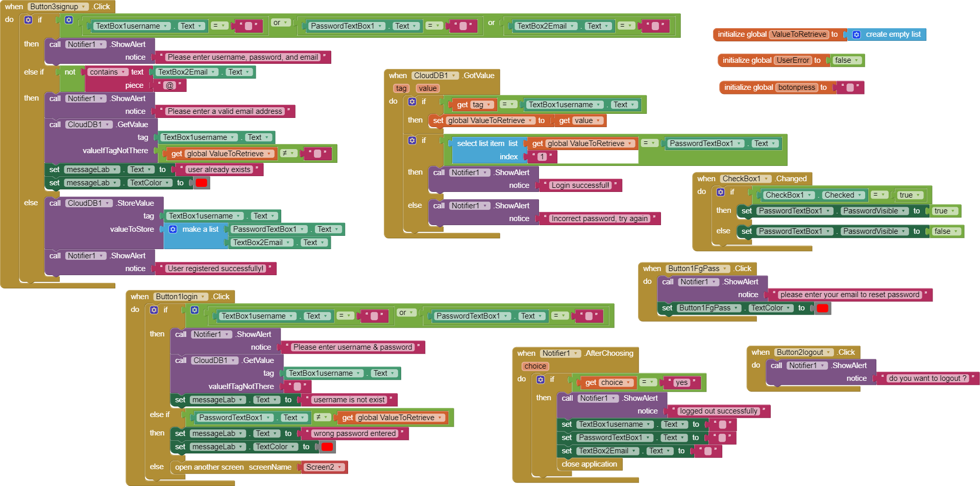
Task: Click the if-block gear in Button1login.Click
Action: point(154,310)
